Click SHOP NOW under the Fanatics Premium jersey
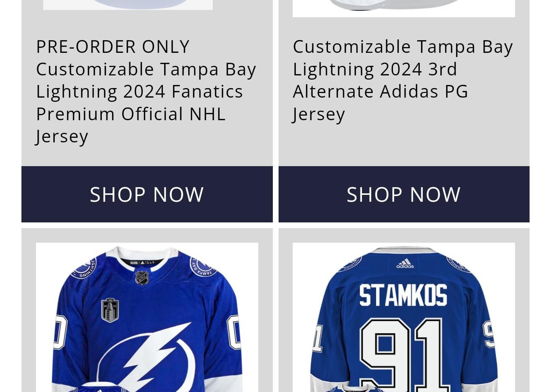 147,194
